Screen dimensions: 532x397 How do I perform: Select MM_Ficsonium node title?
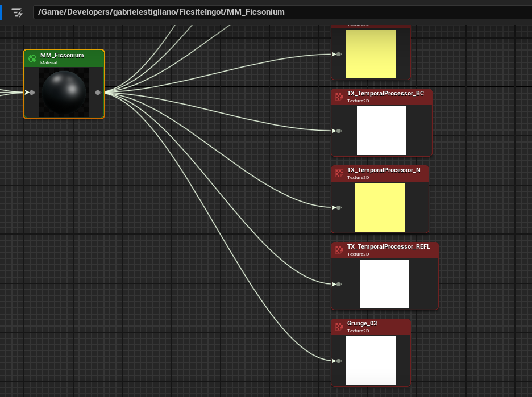pos(62,55)
